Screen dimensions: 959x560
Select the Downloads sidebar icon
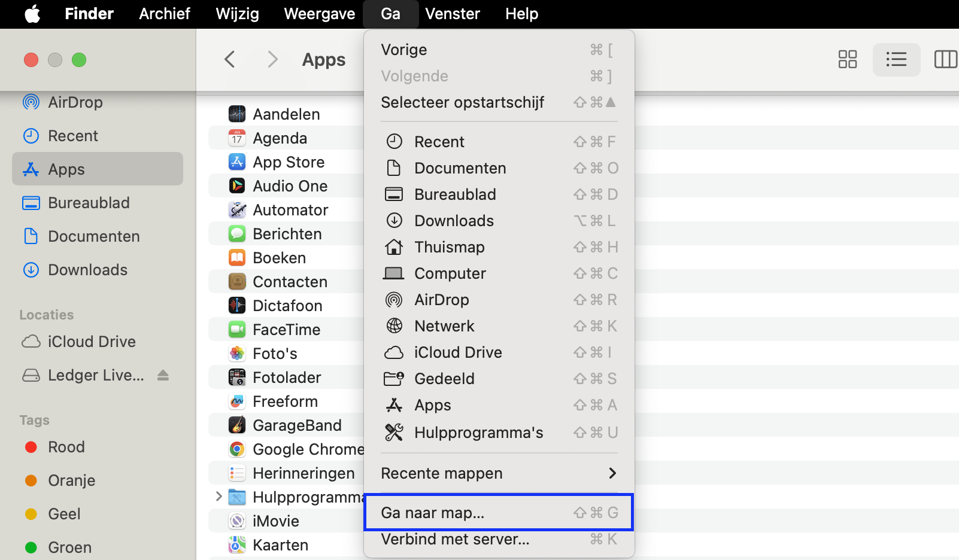31,270
